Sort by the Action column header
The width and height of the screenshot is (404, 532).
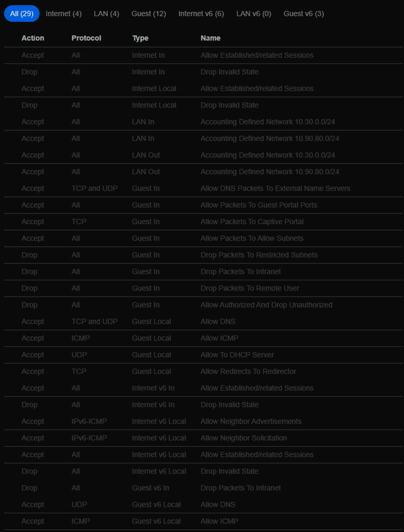pyautogui.click(x=33, y=38)
